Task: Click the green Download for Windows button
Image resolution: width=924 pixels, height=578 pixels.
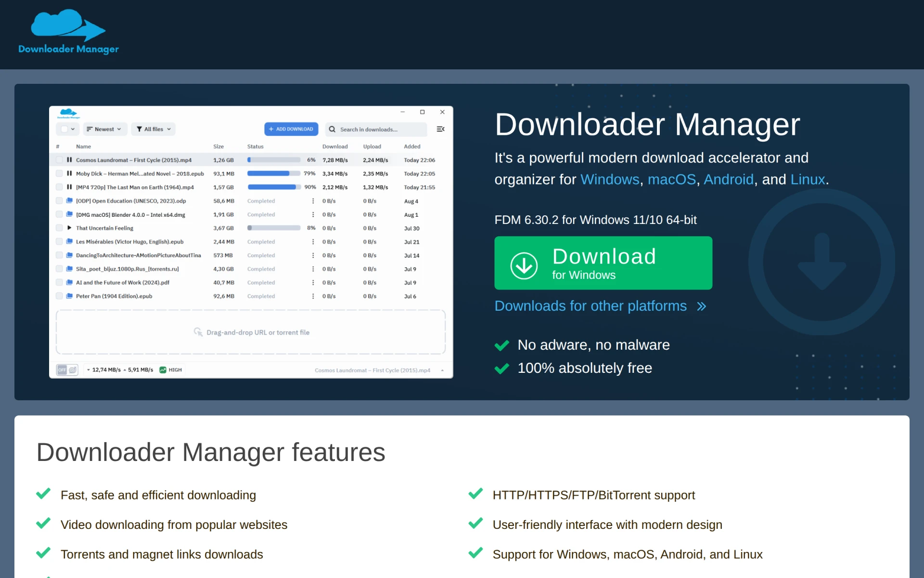Action: tap(603, 263)
